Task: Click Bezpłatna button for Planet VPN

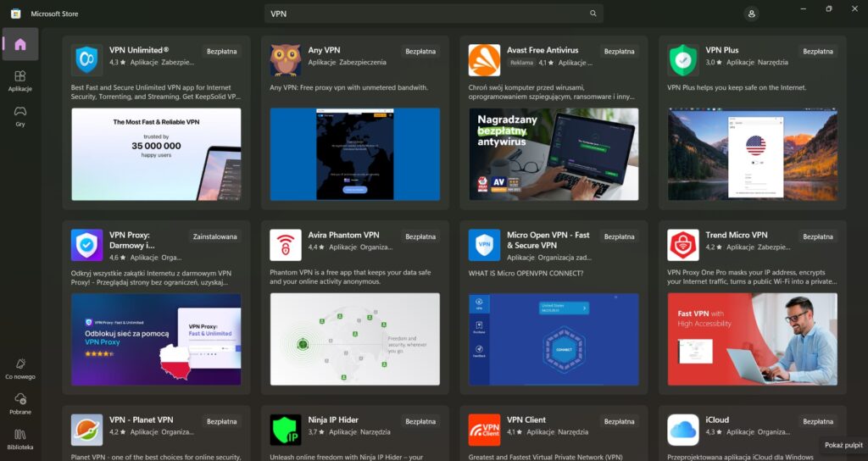Action: (221, 421)
